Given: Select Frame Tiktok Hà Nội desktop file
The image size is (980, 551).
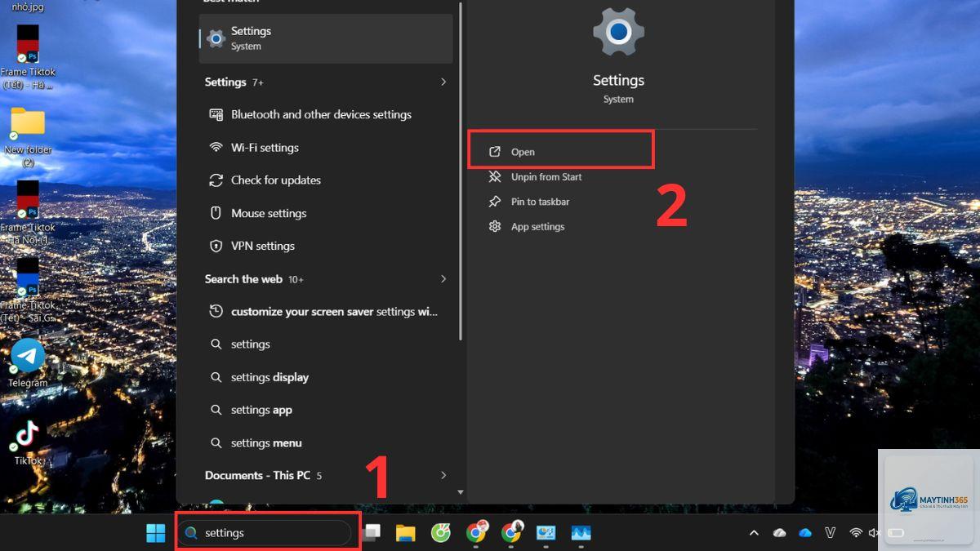Looking at the screenshot, I should click(x=28, y=213).
